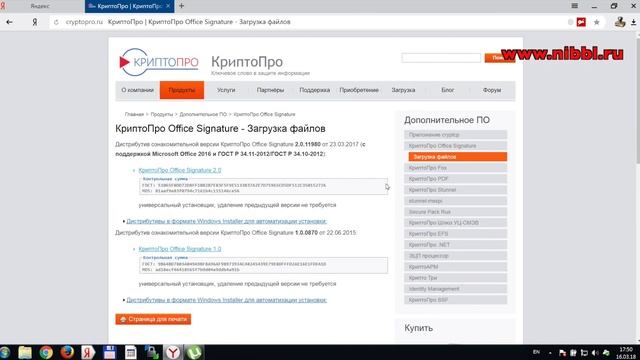
Task: Click the address bar with cryptopro.ru
Action: (x=310, y=22)
